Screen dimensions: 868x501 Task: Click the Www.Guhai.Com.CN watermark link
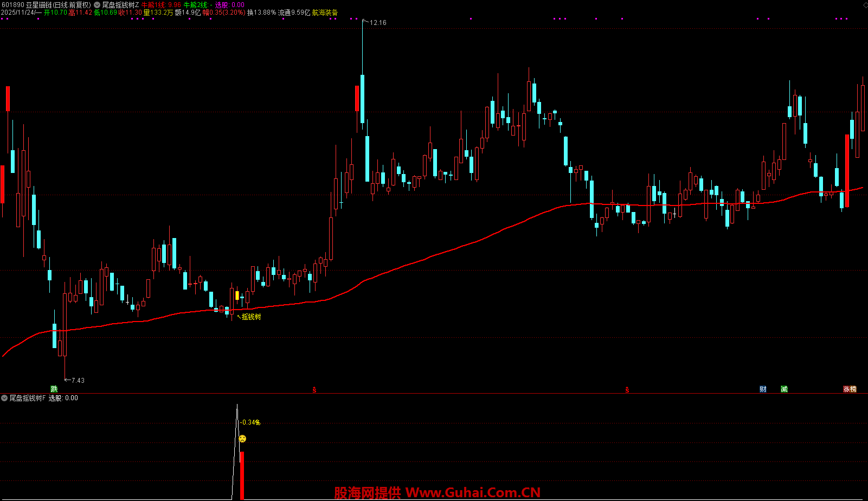click(473, 492)
